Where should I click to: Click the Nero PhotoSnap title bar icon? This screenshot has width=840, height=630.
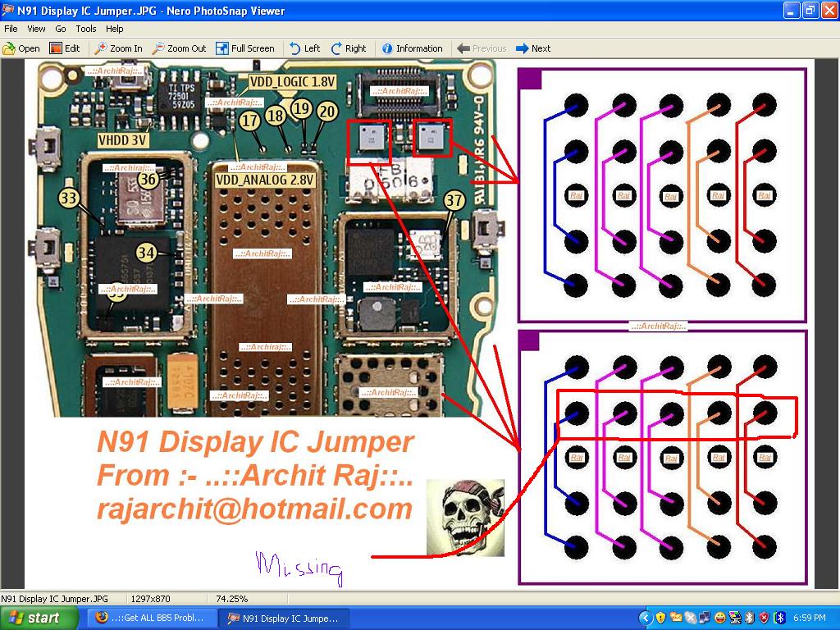pyautogui.click(x=8, y=10)
